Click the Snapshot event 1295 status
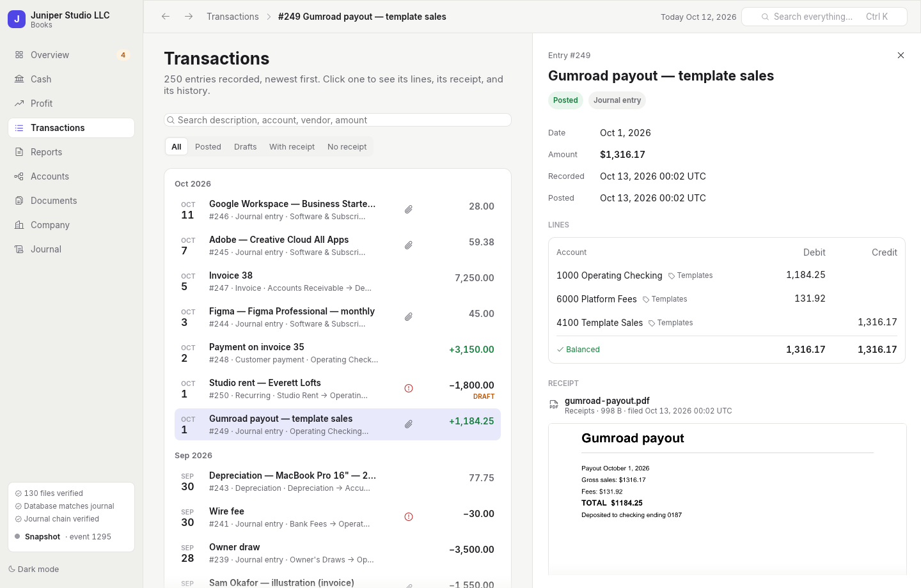 (x=63, y=537)
